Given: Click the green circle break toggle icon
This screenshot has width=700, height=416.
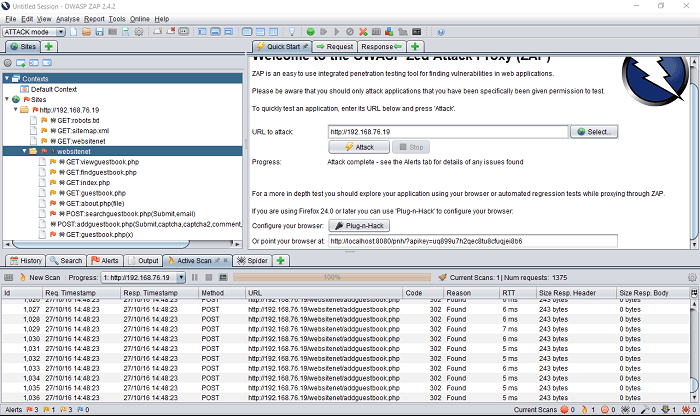Looking at the screenshot, I should click(x=311, y=32).
